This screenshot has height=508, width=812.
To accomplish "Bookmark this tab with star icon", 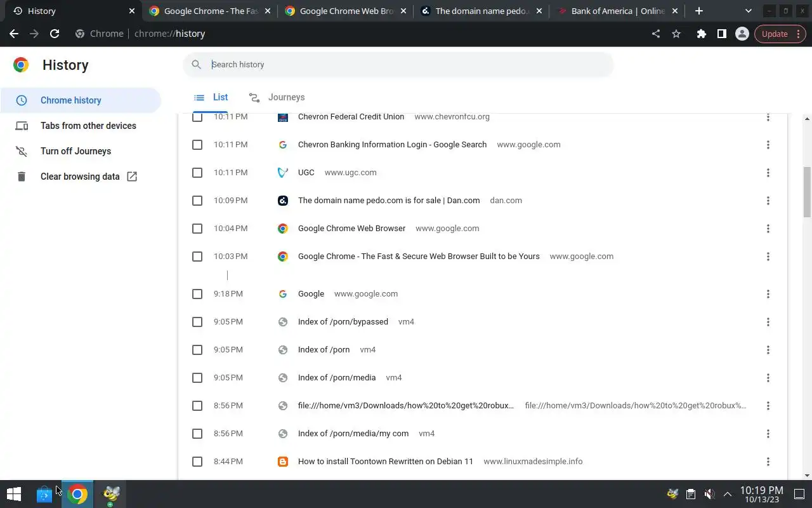I will (x=676, y=34).
